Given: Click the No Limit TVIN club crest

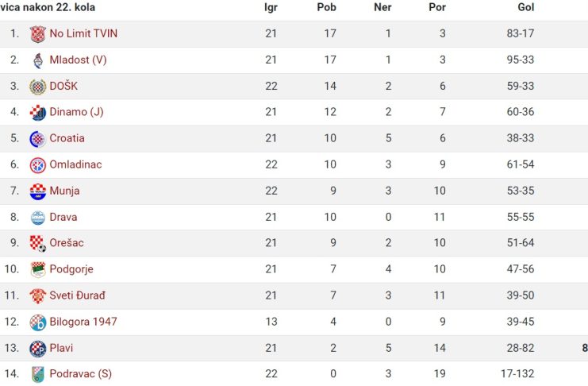Looking at the screenshot, I should click(38, 34).
